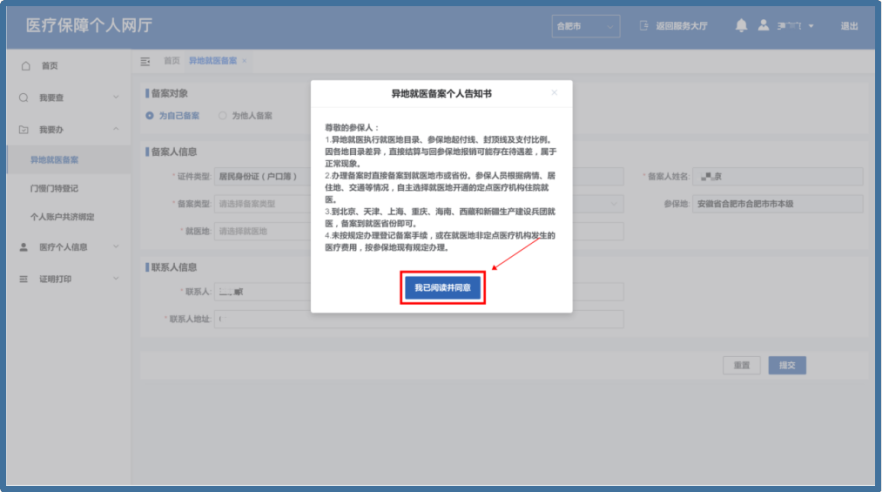Viewport: 882px width, 492px height.
Task: Click the 证明打印 list icon
Action: (x=24, y=279)
